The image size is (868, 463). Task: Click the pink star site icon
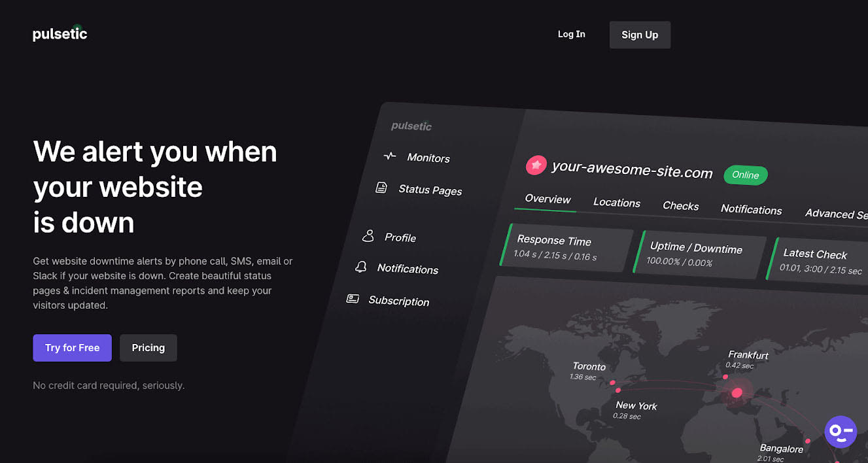[x=536, y=165]
